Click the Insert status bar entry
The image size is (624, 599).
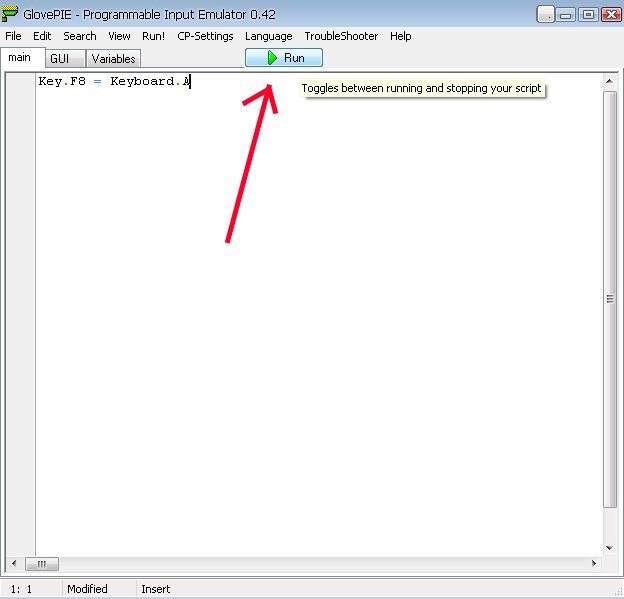[156, 589]
